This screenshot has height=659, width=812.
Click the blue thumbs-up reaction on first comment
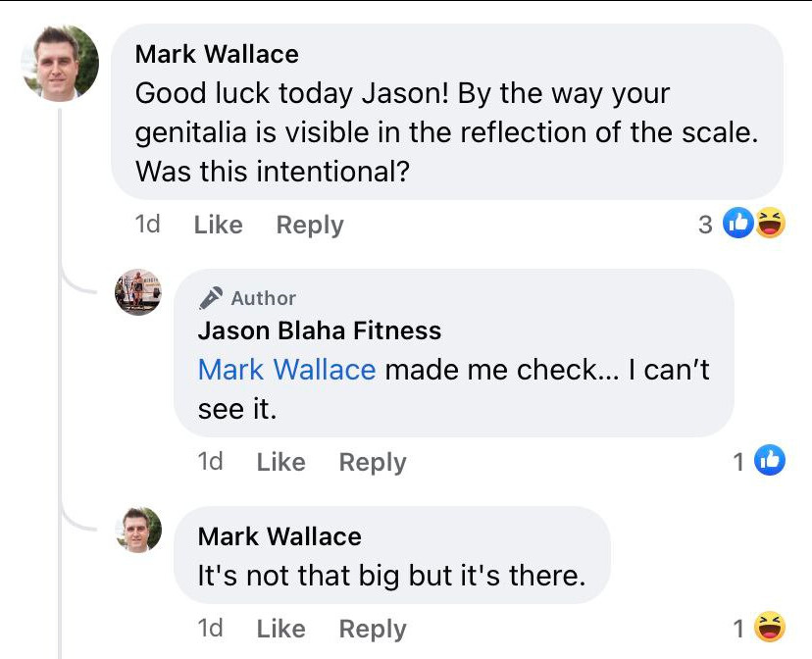tap(737, 224)
